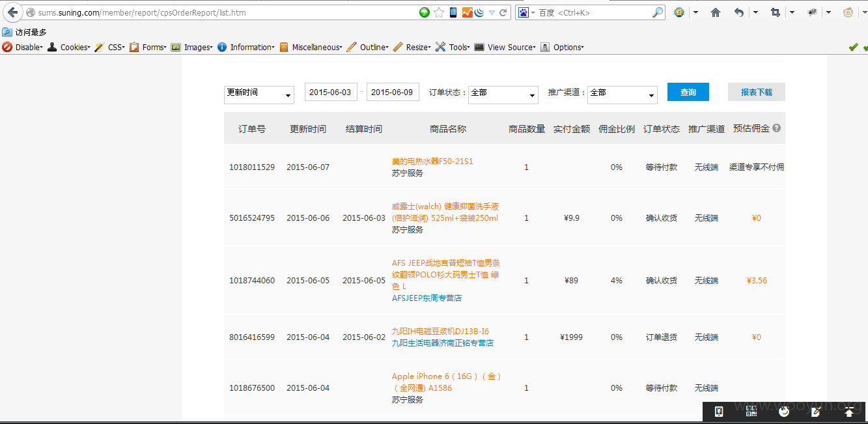Bookmark page with the star icon

[440, 12]
